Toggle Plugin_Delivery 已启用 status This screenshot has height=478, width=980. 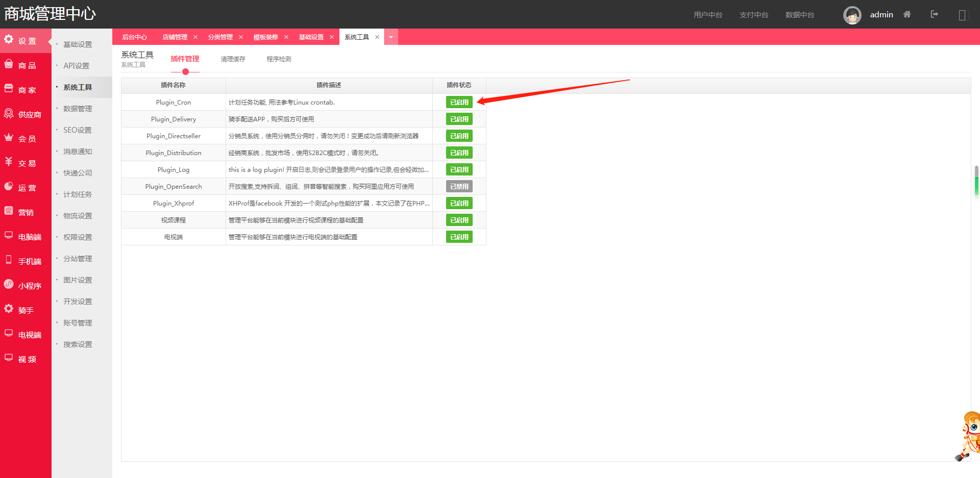coord(459,119)
